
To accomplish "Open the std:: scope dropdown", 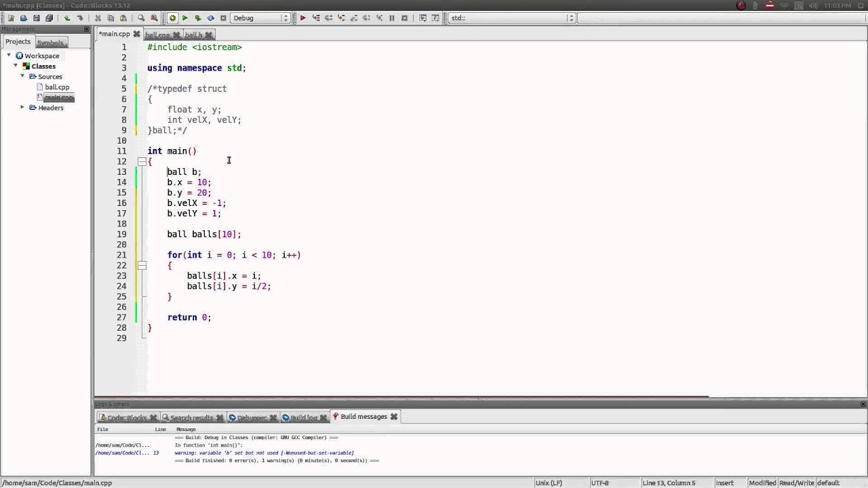I will point(512,18).
